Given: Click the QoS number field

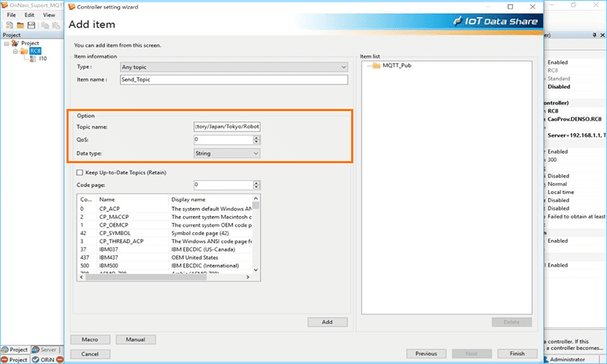Looking at the screenshot, I should (224, 140).
